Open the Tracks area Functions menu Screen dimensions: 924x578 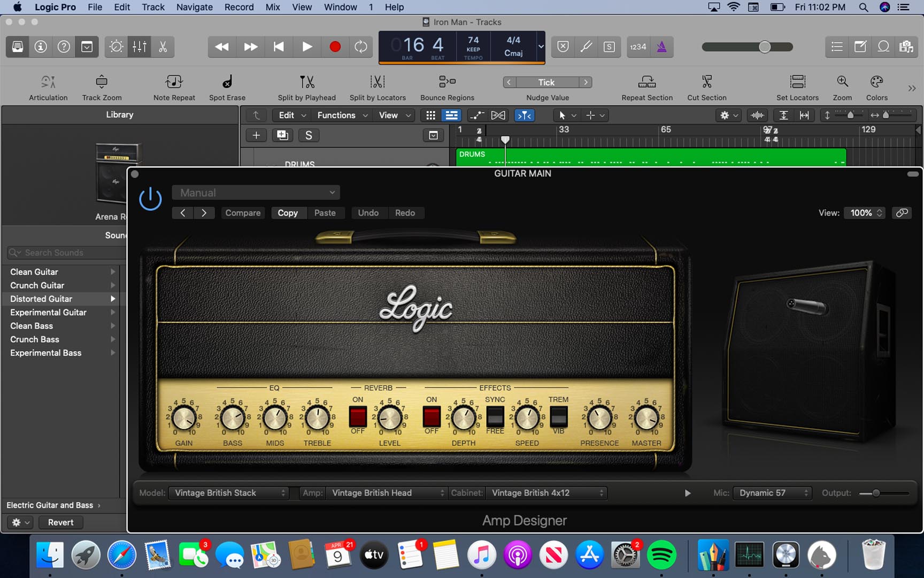tap(342, 115)
